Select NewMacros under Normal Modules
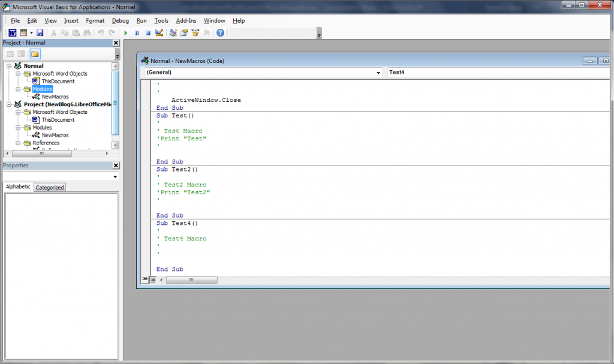Screen dimensions: 614x364 click(x=55, y=97)
